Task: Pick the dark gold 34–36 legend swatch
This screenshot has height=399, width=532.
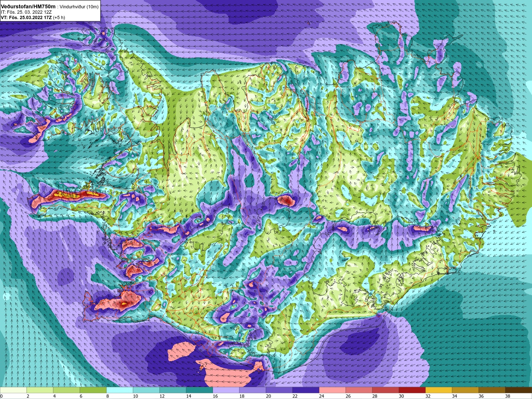Action: pyautogui.click(x=465, y=390)
